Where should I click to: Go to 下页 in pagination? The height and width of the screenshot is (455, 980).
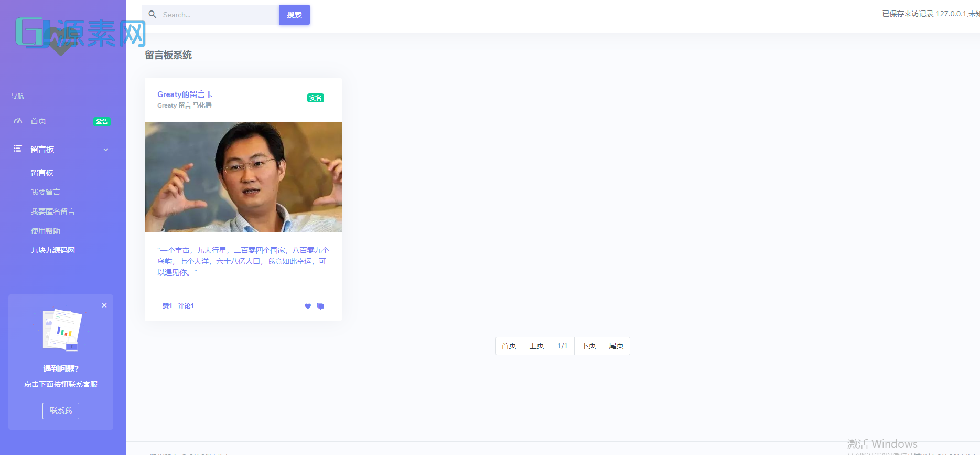coord(588,346)
